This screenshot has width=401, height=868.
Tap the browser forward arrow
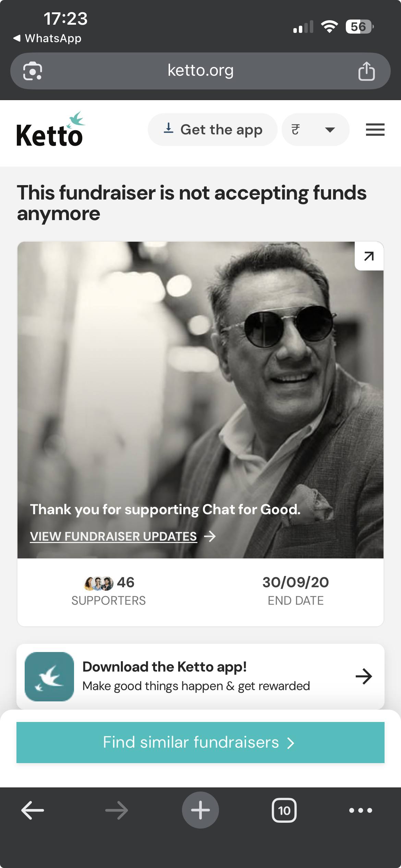tap(117, 810)
